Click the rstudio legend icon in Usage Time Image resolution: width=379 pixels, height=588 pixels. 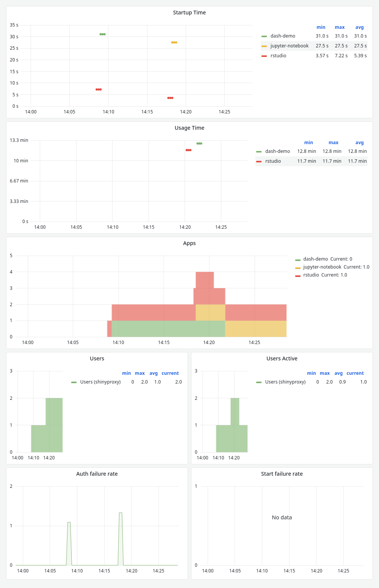pyautogui.click(x=260, y=161)
